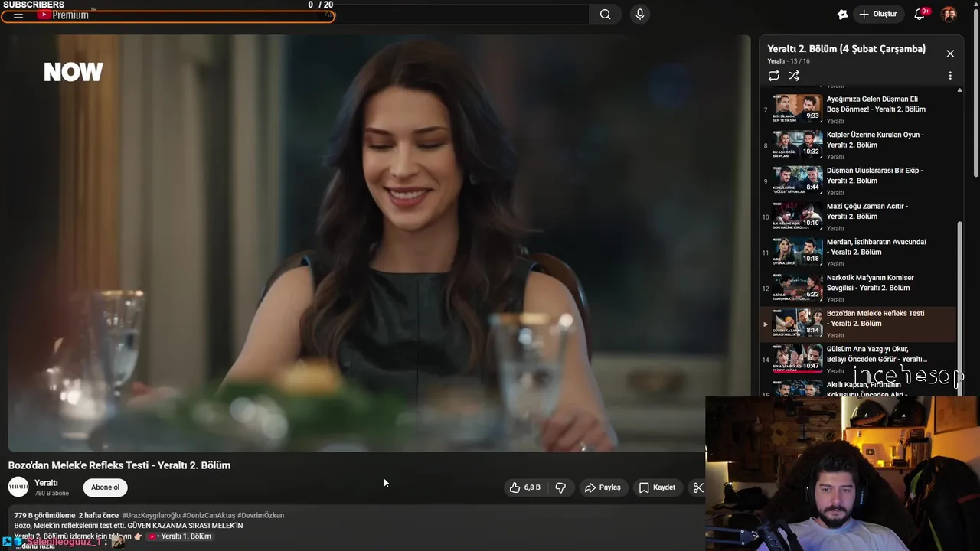980x551 pixels.
Task: Go to YouTube Premium home logo
Action: click(64, 15)
